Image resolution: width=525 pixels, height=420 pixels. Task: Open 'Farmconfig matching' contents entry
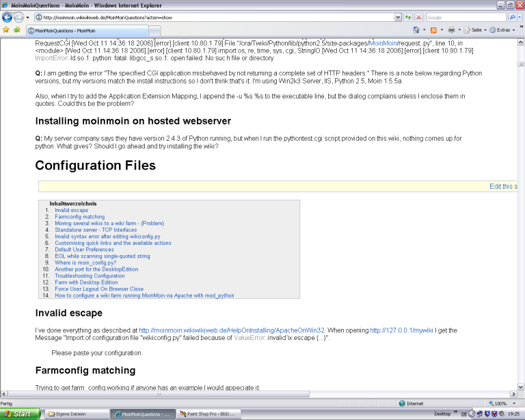[80, 217]
